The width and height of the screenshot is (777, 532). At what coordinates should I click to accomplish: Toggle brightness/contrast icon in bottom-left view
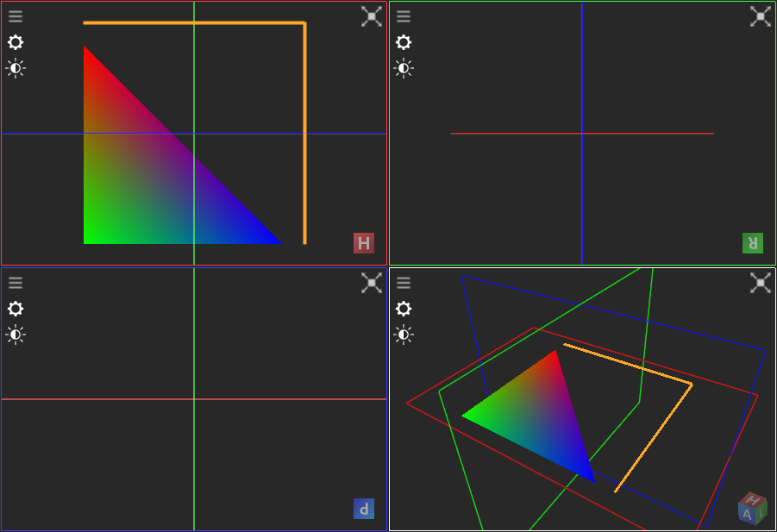pos(16,335)
